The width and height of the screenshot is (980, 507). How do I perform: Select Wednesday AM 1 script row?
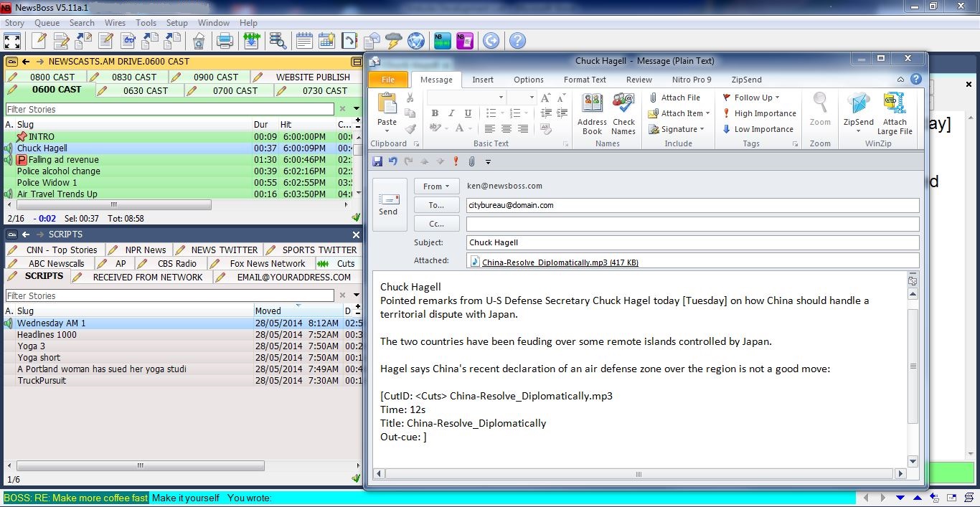(x=183, y=323)
